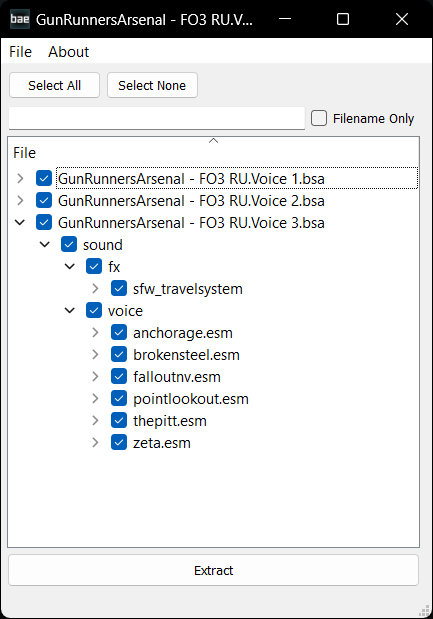Uncheck the anchorage.esm checkbox
This screenshot has width=433, height=619.
click(x=119, y=332)
